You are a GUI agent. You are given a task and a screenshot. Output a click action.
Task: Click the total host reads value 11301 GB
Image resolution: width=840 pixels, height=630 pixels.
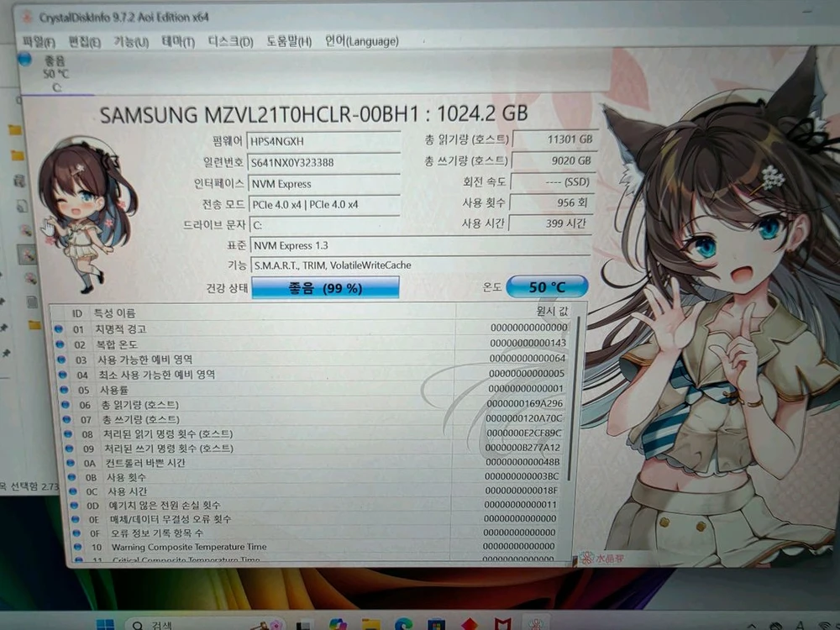[x=554, y=139]
